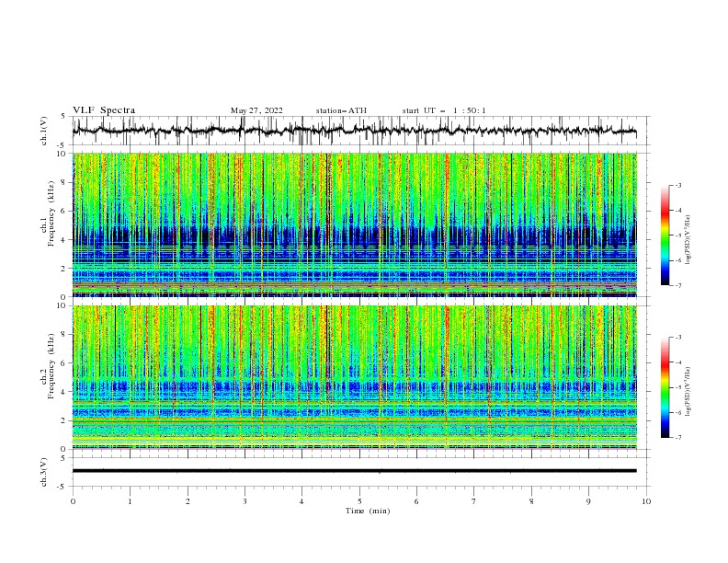Click the "ch.1 Frequency (kHz)" axis label
Viewport: 728px width, 563px height.
point(48,224)
